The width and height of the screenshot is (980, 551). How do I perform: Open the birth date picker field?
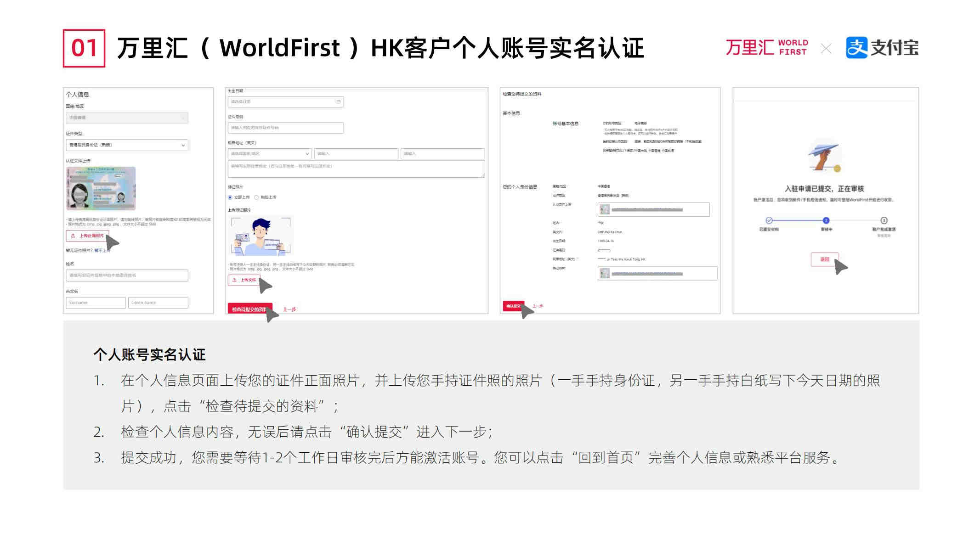pyautogui.click(x=285, y=101)
